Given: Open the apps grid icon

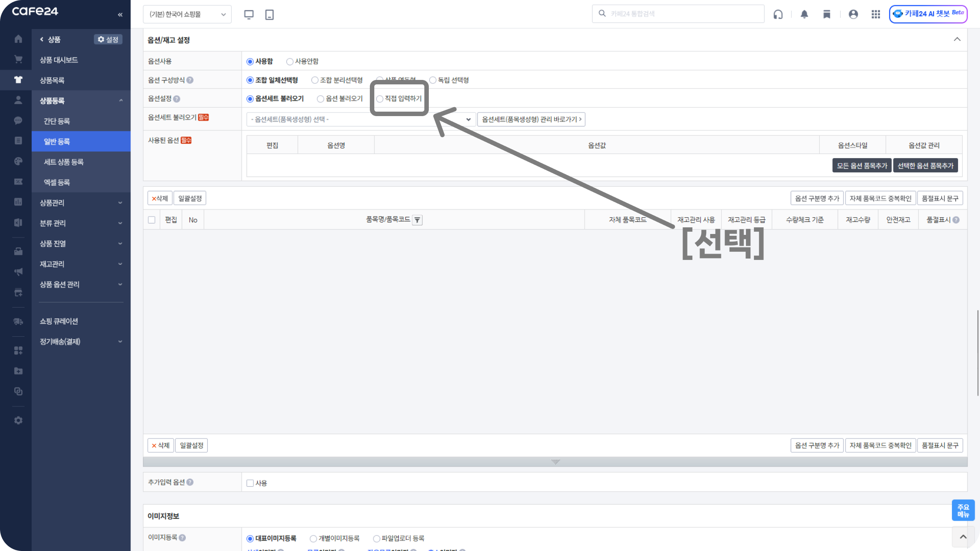Looking at the screenshot, I should click(x=875, y=14).
